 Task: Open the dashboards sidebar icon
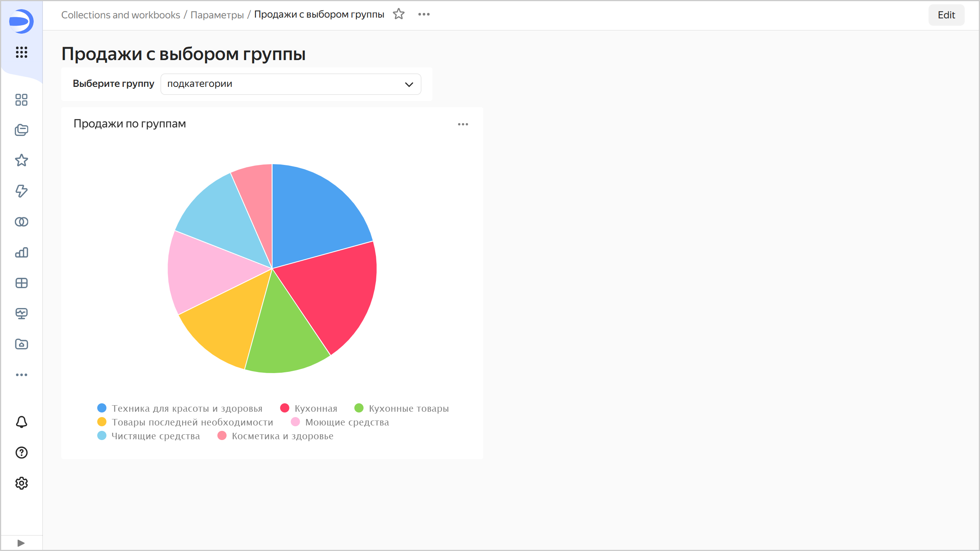(21, 100)
